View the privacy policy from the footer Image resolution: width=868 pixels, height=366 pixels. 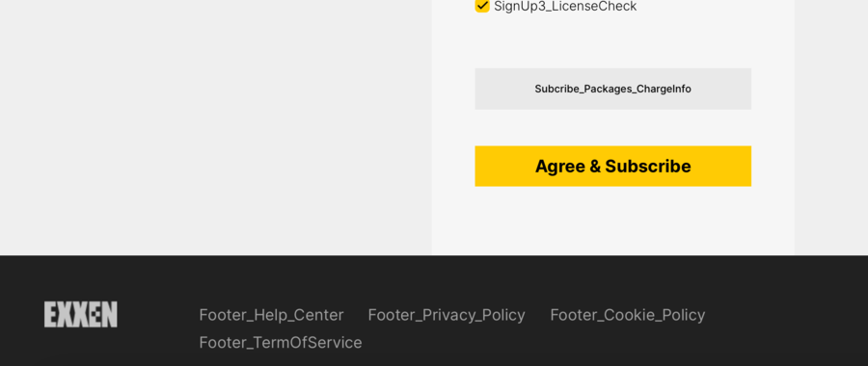(447, 315)
